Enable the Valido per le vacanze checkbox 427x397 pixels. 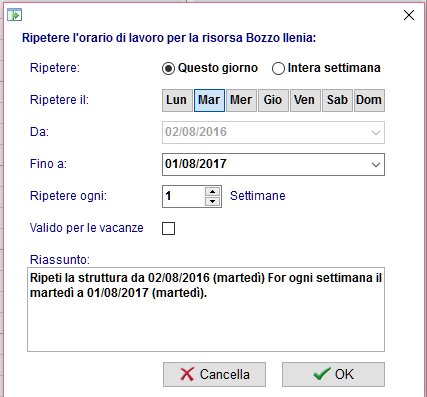pyautogui.click(x=168, y=228)
